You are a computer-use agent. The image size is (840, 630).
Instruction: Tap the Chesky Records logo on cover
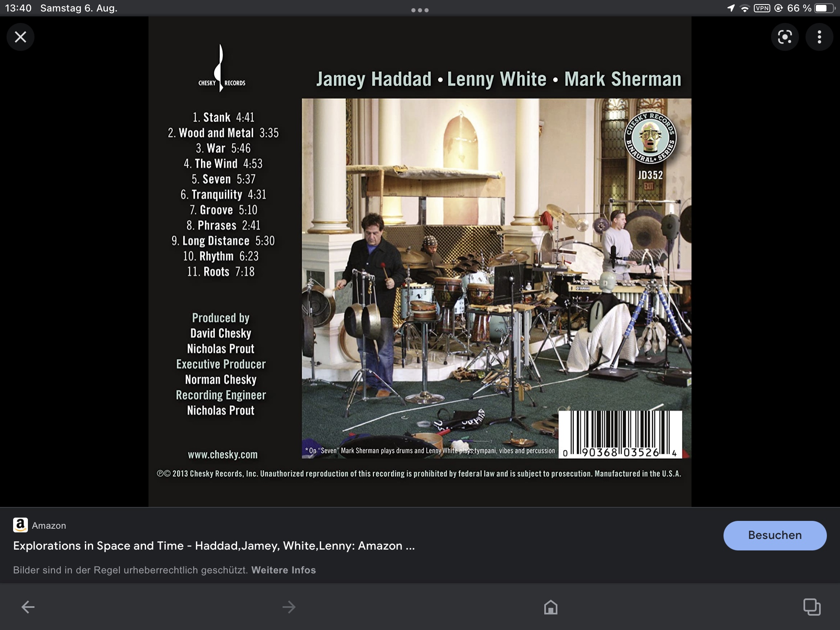(221, 68)
